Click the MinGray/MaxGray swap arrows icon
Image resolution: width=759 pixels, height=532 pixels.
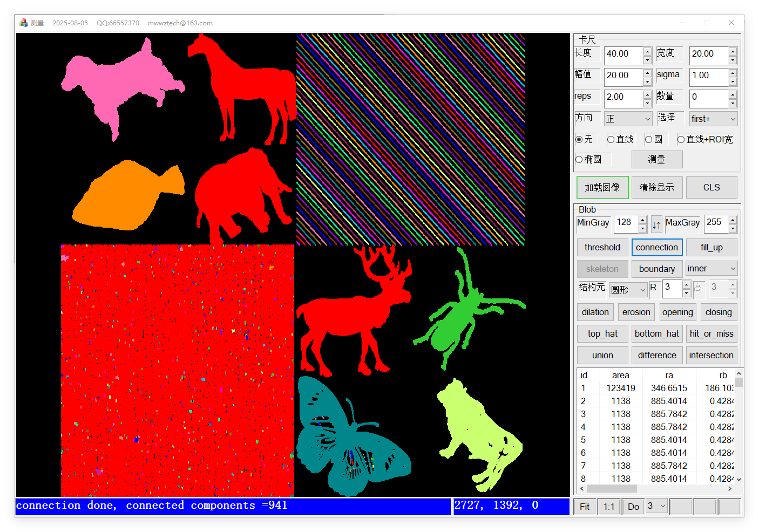(656, 224)
